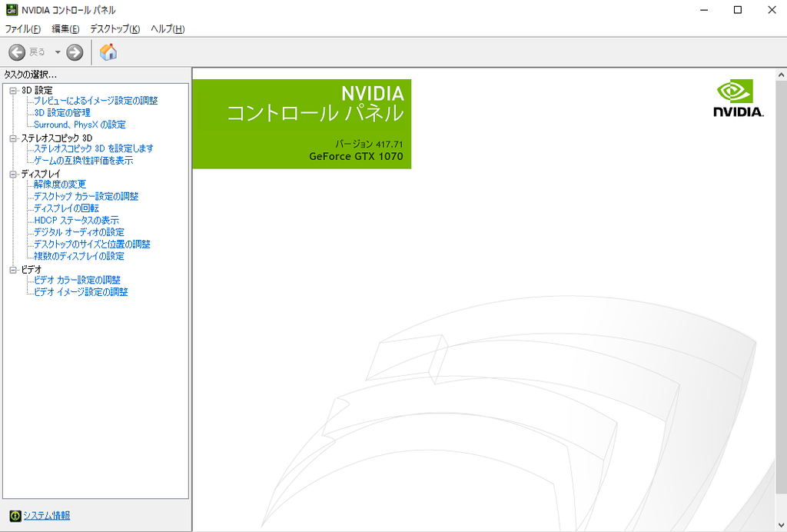Click the GeForce GTX 1070 text

[356, 157]
